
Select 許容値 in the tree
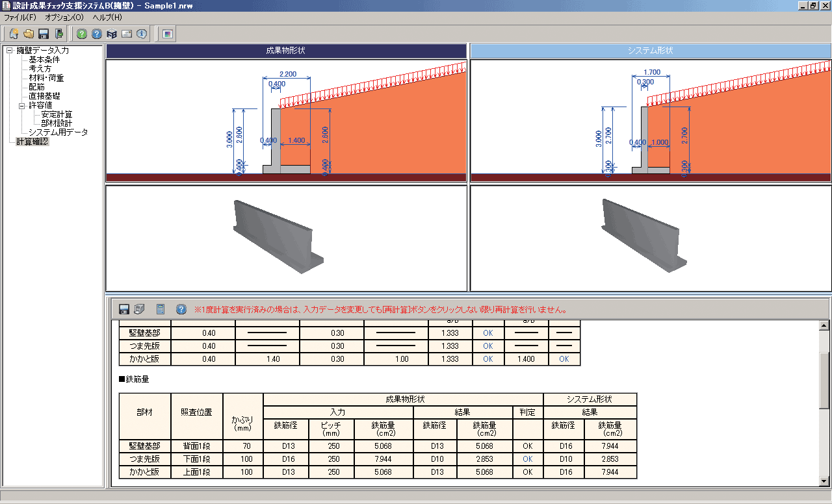[x=40, y=105]
